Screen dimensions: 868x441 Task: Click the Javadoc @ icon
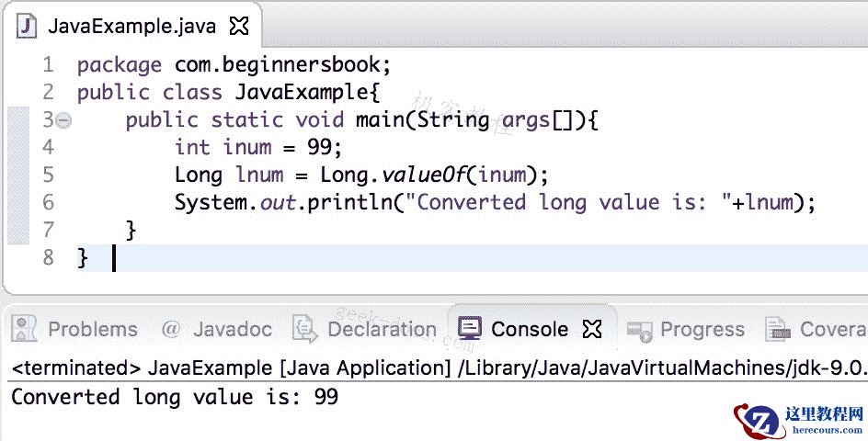(x=172, y=329)
